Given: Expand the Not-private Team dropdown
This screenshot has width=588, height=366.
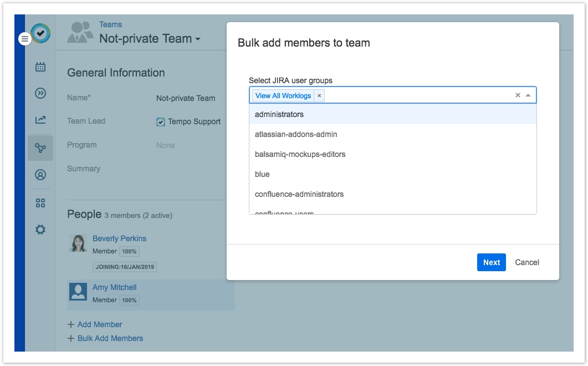Looking at the screenshot, I should (x=197, y=39).
